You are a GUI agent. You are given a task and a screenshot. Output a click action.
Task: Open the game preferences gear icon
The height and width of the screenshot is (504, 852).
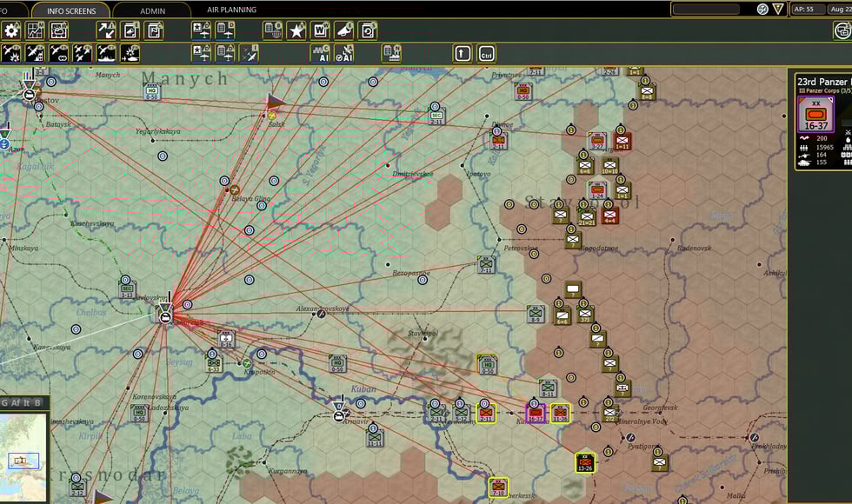tap(11, 30)
